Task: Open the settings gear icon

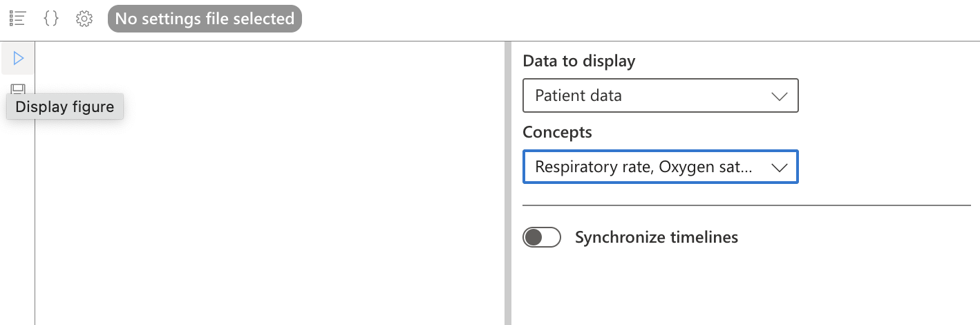Action: (84, 19)
